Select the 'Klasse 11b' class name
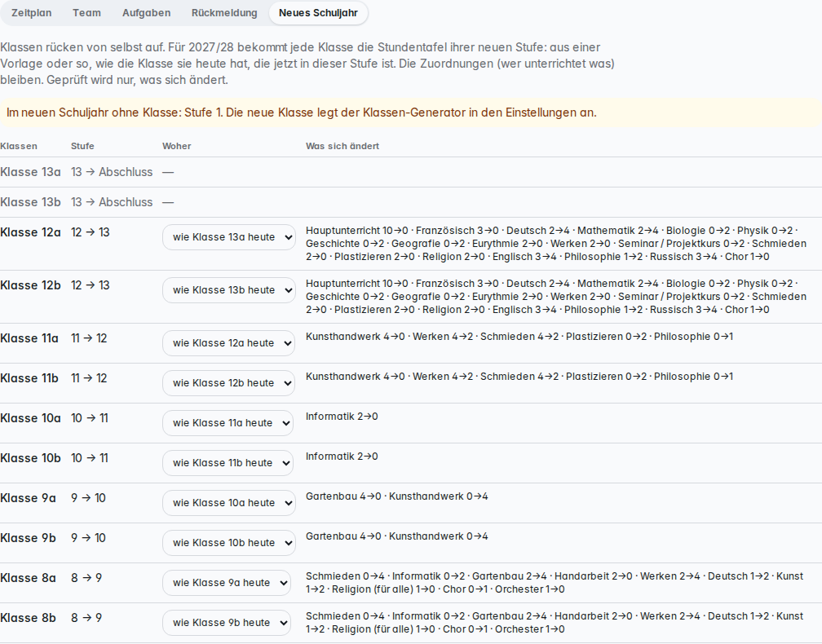The width and height of the screenshot is (822, 644). 29,377
